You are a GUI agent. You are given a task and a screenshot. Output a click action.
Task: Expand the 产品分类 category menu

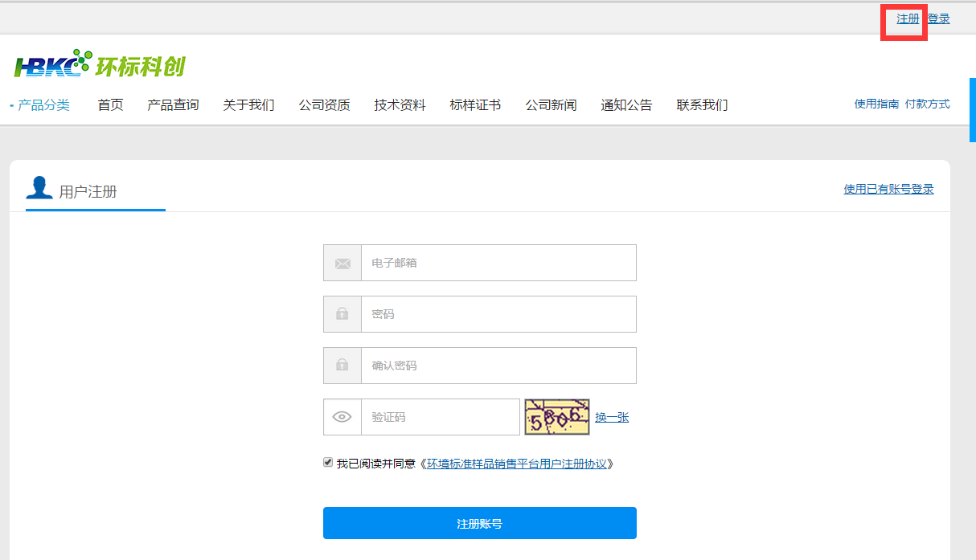(43, 105)
